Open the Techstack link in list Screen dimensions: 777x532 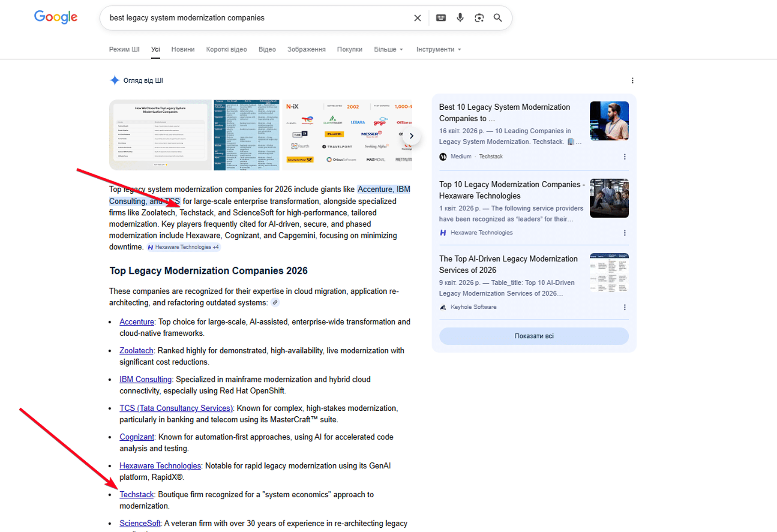[136, 494]
